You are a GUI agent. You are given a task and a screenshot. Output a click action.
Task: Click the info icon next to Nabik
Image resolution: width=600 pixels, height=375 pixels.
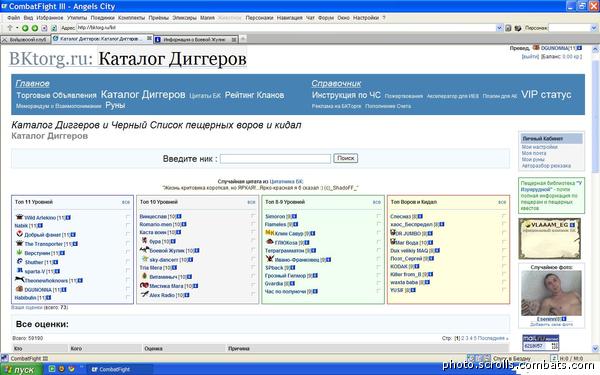(40, 225)
